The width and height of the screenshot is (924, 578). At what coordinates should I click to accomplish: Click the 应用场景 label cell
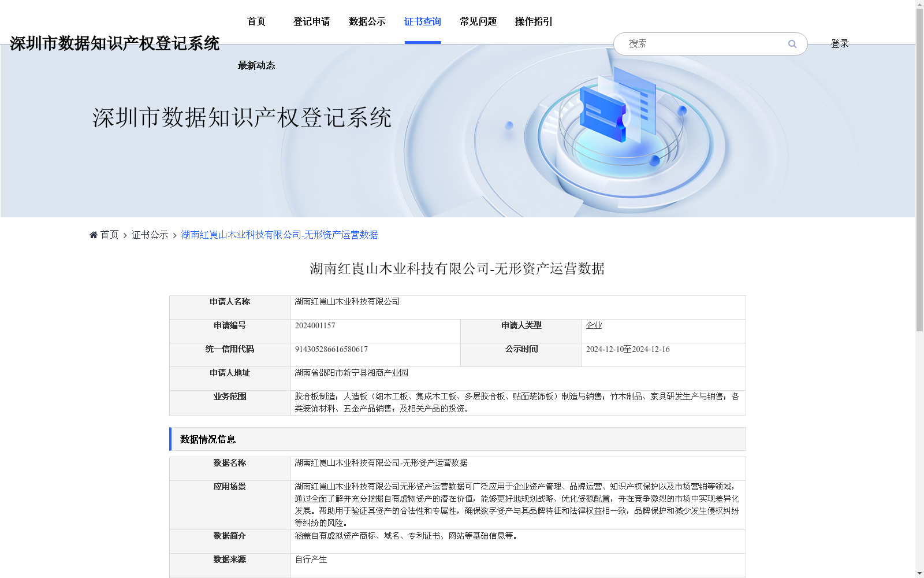pyautogui.click(x=230, y=505)
